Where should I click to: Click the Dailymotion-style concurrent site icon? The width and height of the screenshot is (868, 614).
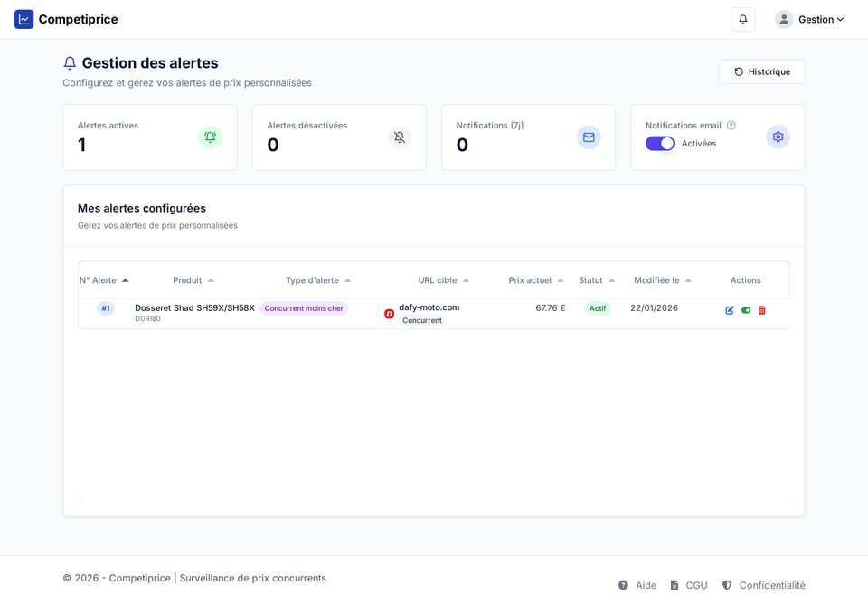click(387, 314)
